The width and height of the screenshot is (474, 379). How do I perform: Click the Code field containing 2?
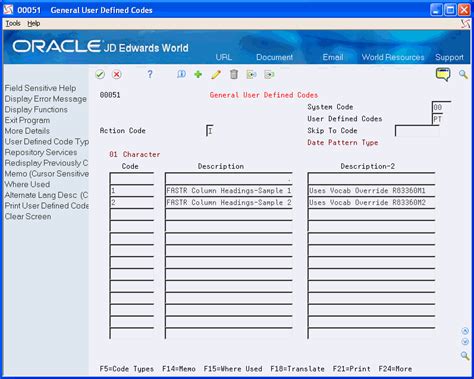[132, 203]
